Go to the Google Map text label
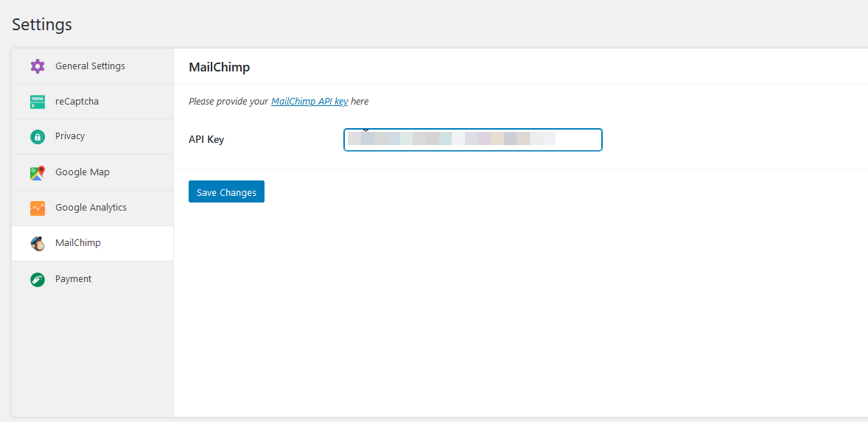 click(83, 172)
